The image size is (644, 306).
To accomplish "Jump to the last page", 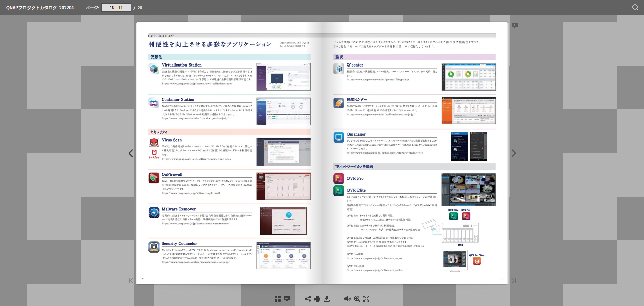I will pyautogui.click(x=513, y=281).
